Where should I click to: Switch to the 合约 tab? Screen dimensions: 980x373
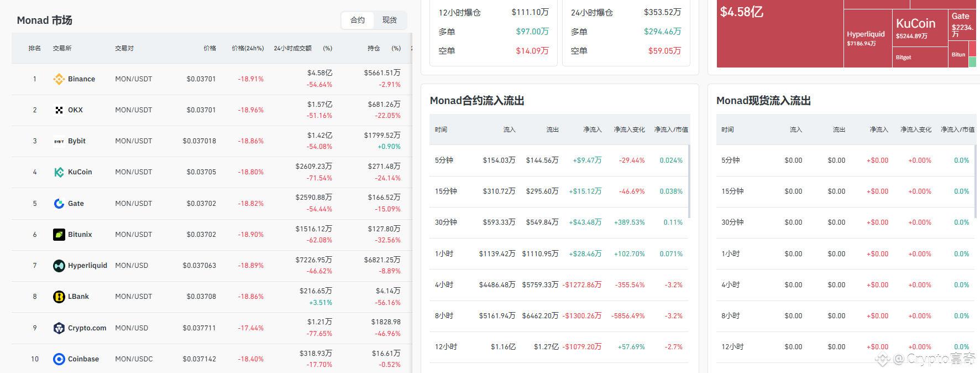358,20
